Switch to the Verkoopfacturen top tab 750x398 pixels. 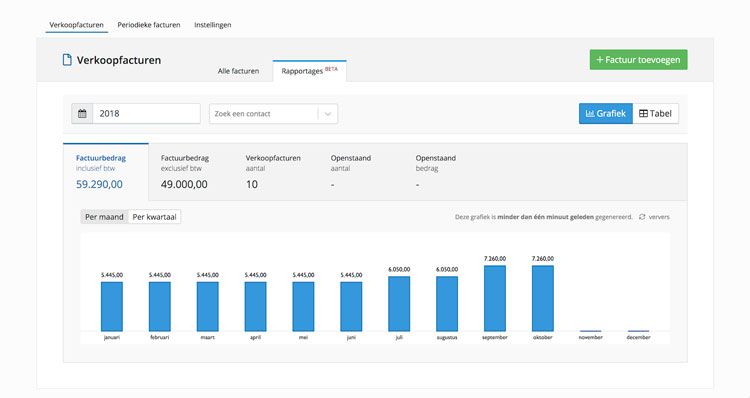77,25
